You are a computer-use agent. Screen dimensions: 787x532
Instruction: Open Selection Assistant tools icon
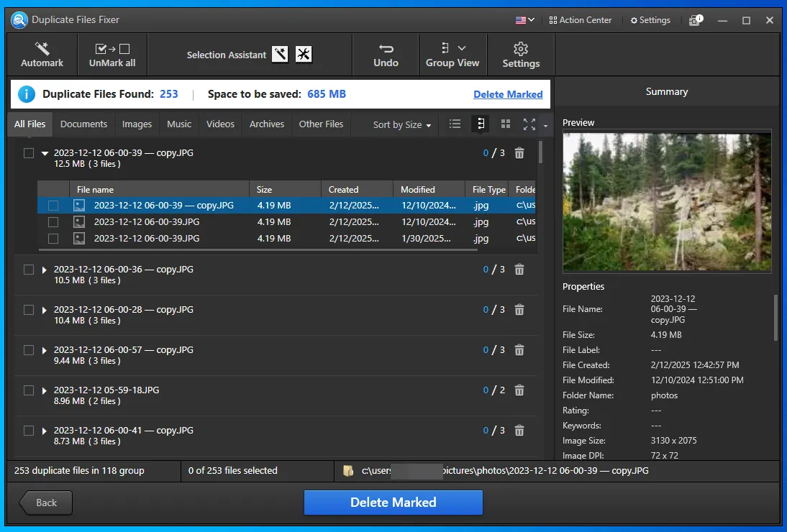click(304, 54)
